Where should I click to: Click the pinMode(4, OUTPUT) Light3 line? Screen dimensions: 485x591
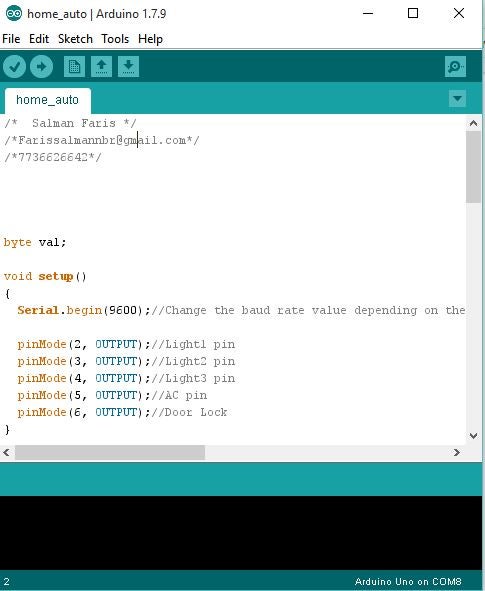pyautogui.click(x=126, y=378)
